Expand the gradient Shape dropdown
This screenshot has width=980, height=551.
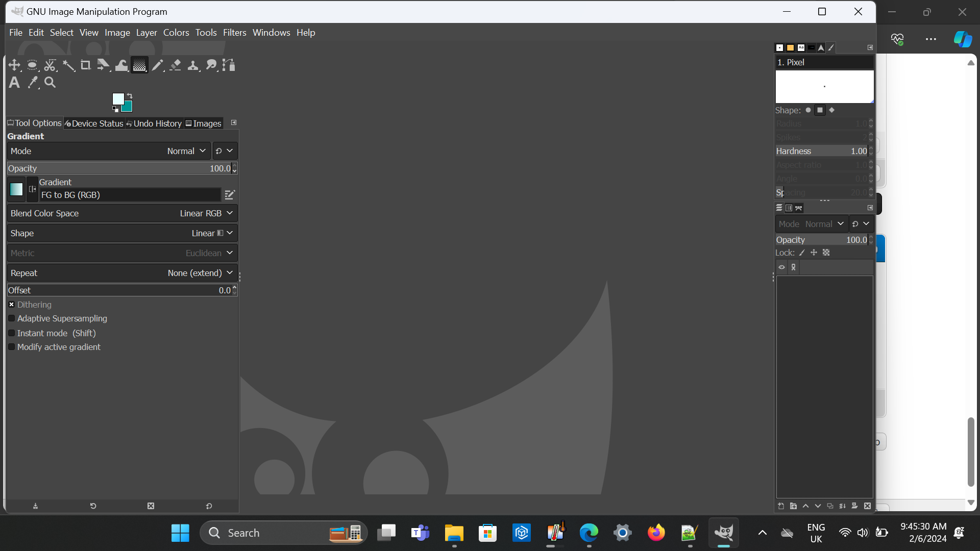[122, 233]
